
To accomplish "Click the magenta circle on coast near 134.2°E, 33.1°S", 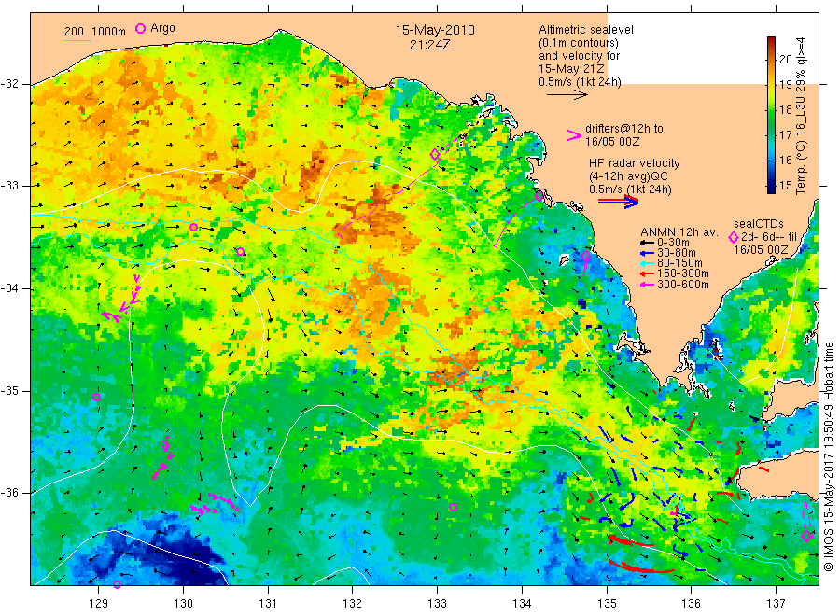I will click(539, 196).
